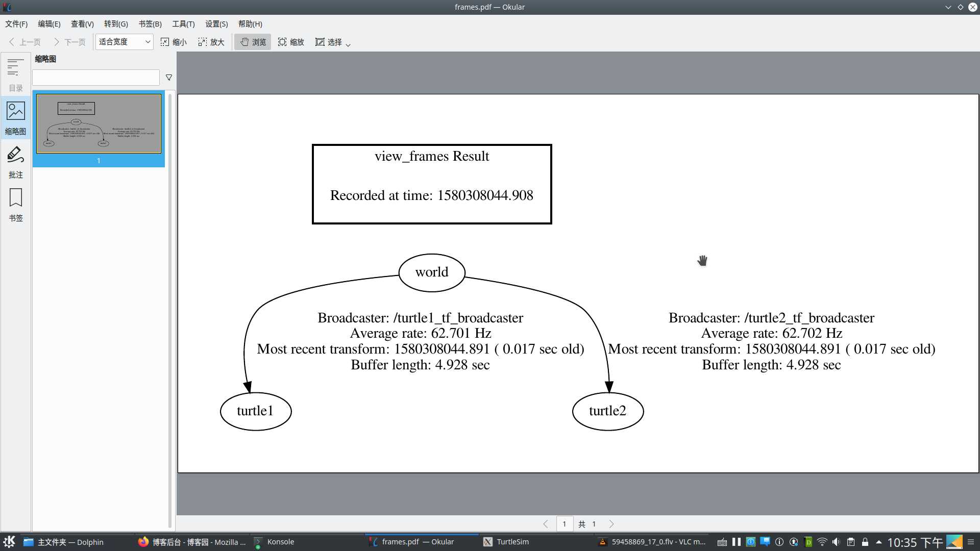Switch to the Dolphin 主文件夹 taskbar entry
Screen dimensions: 980x551
click(76, 542)
